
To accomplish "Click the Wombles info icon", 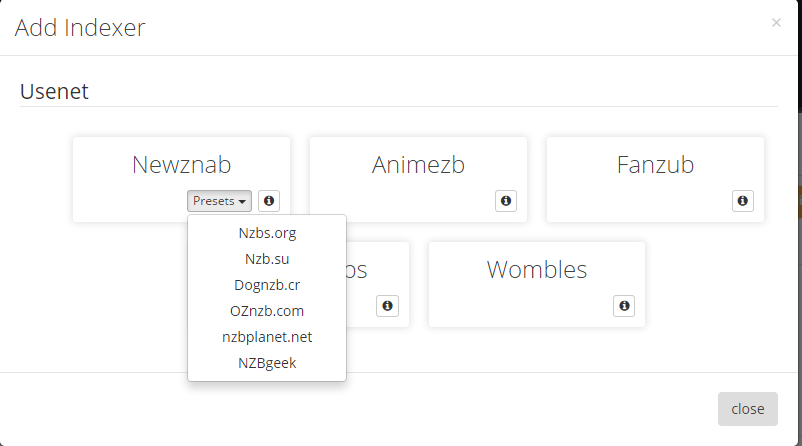I will [625, 306].
